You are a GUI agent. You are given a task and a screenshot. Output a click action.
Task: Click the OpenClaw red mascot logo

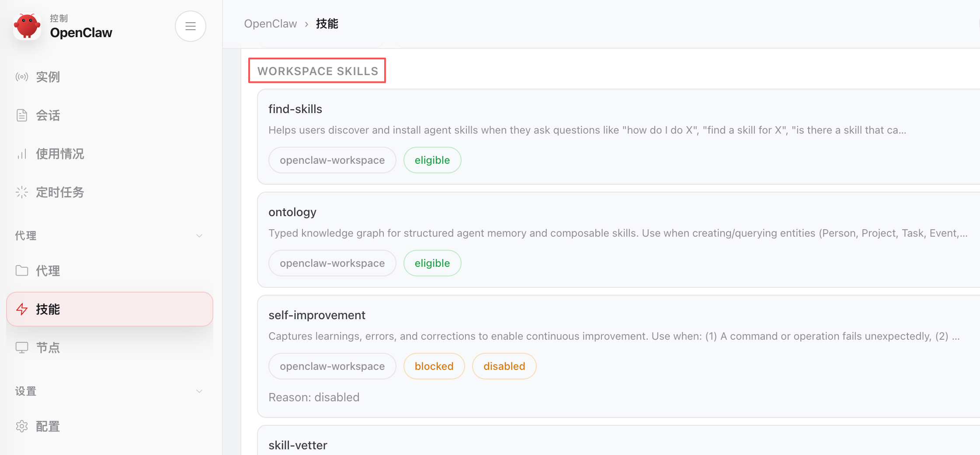tap(27, 26)
